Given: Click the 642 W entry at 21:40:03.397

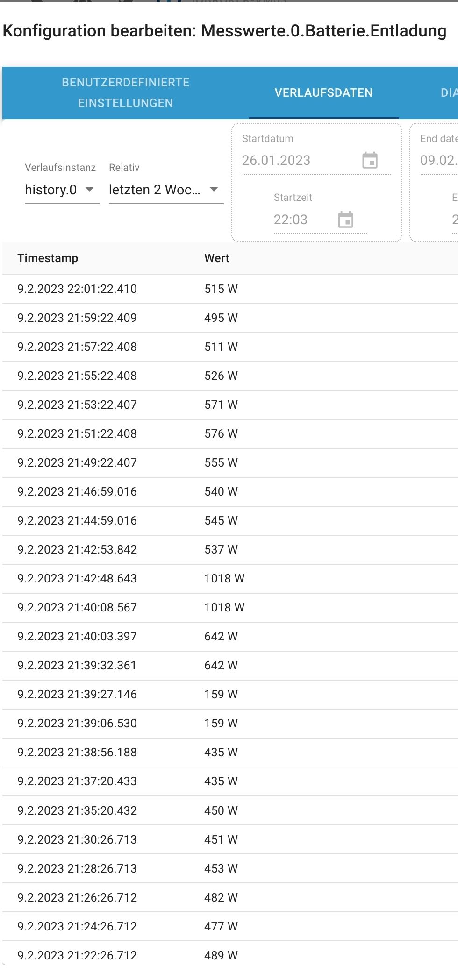Looking at the screenshot, I should [221, 637].
